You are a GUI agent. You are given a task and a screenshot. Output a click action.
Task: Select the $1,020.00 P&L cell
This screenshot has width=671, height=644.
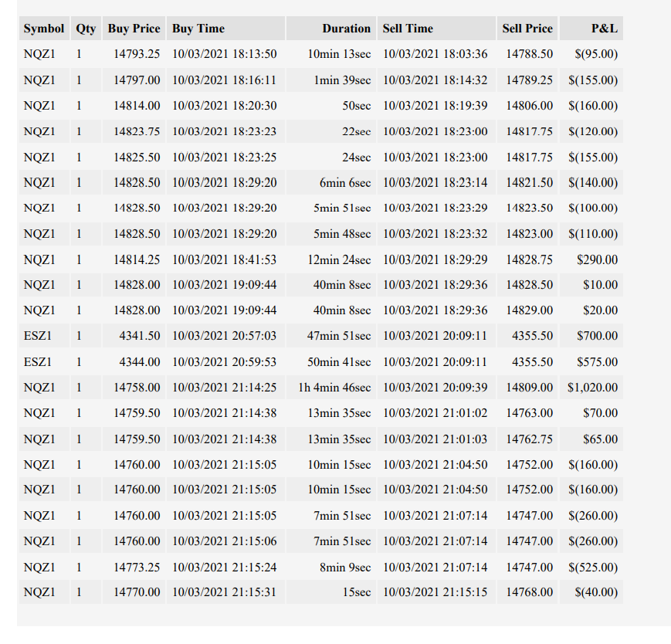[x=591, y=388]
